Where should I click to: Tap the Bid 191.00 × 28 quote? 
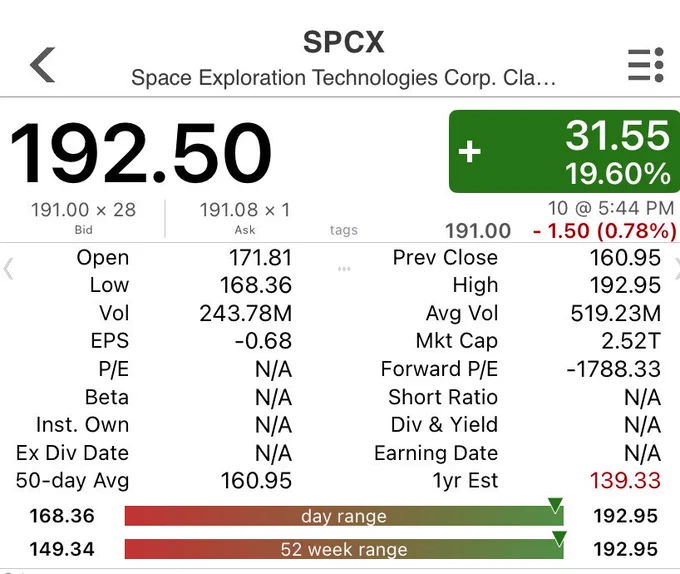(83, 218)
